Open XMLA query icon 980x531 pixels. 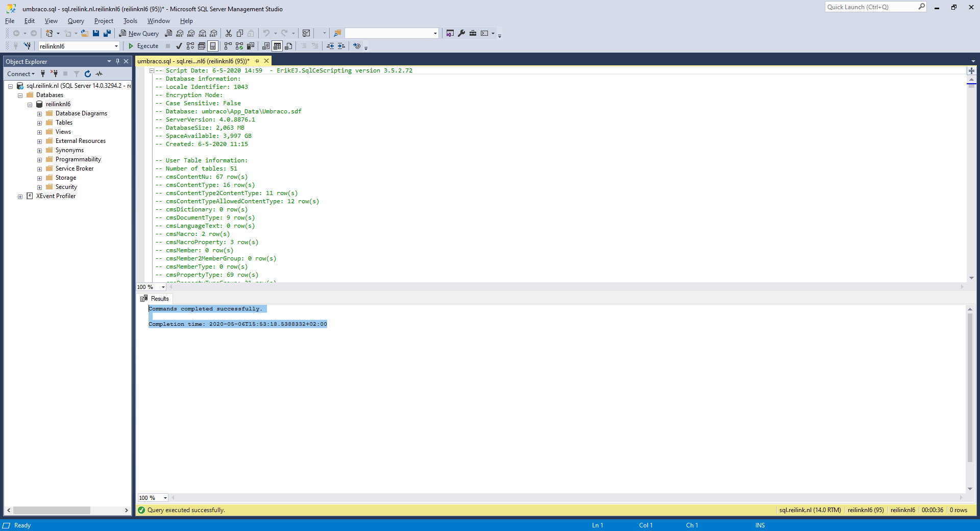(203, 33)
